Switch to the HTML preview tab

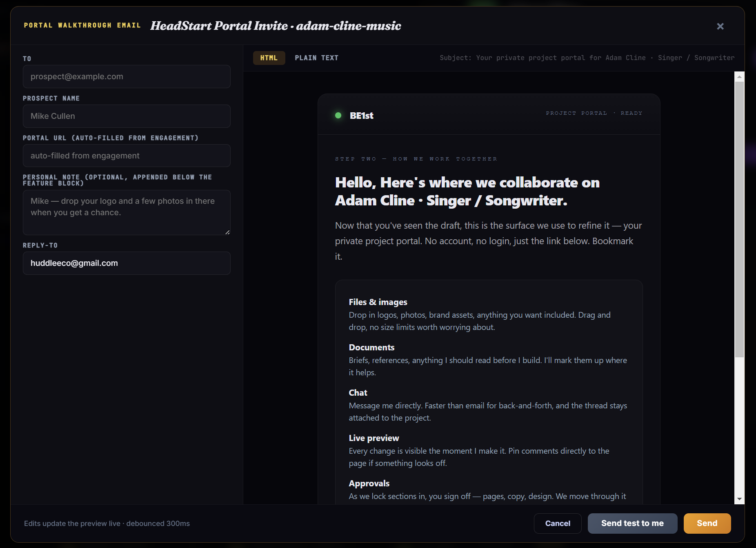(x=269, y=58)
